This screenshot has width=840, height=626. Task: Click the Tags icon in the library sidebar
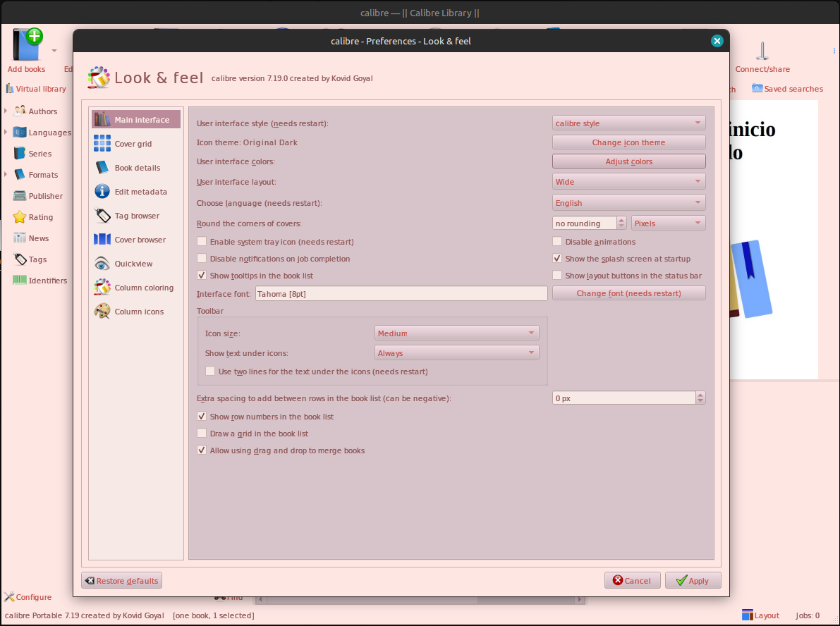pos(20,259)
